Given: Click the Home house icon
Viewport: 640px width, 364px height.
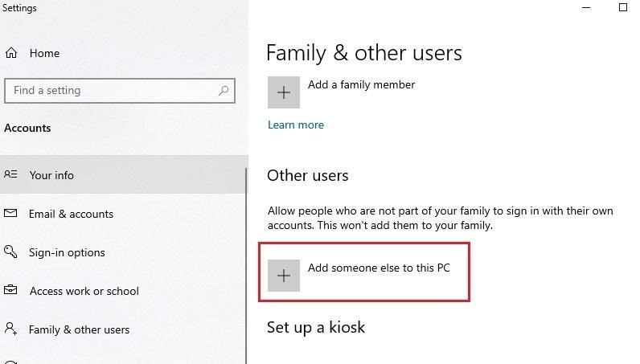Looking at the screenshot, I should click(11, 53).
